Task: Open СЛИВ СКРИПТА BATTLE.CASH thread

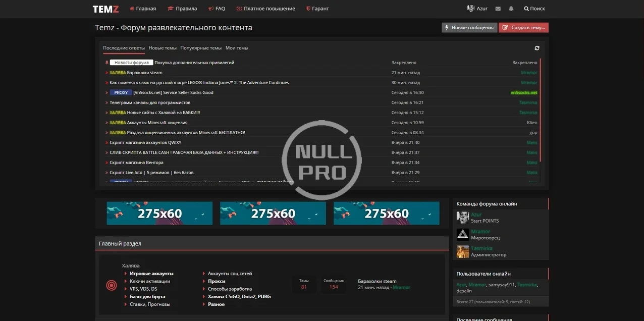Action: click(184, 152)
